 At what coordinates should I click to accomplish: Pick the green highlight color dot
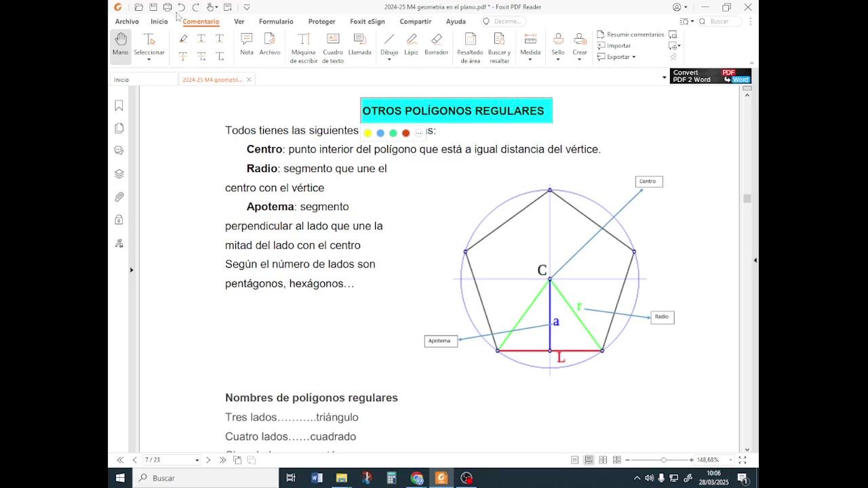[x=393, y=133]
